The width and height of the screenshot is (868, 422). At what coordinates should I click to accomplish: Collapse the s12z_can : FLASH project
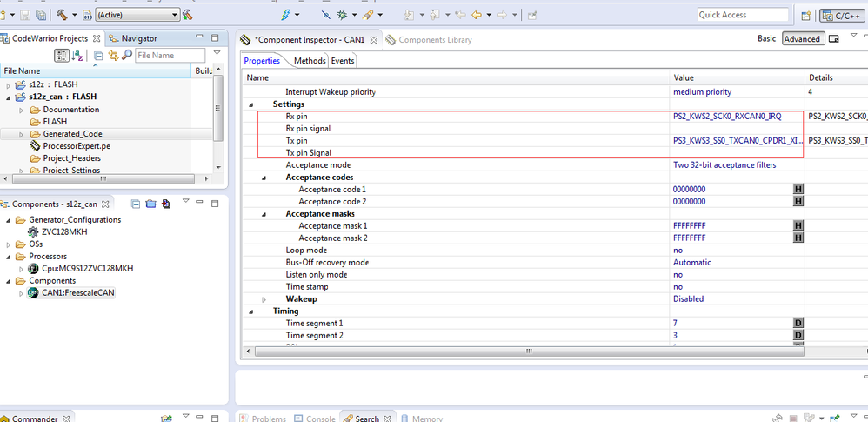point(9,97)
